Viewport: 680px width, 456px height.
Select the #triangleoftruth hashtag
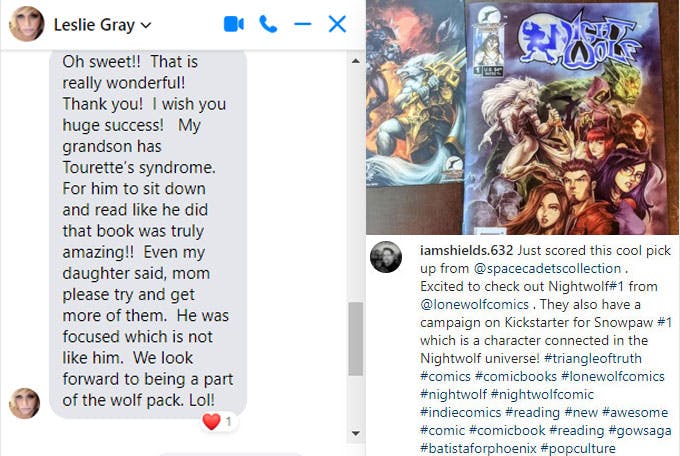pyautogui.click(x=593, y=358)
